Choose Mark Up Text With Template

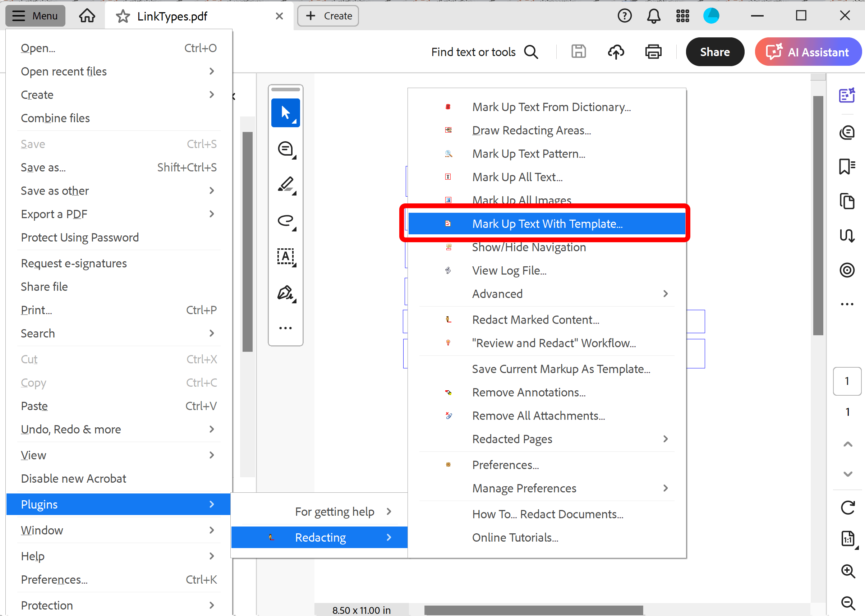click(x=547, y=224)
